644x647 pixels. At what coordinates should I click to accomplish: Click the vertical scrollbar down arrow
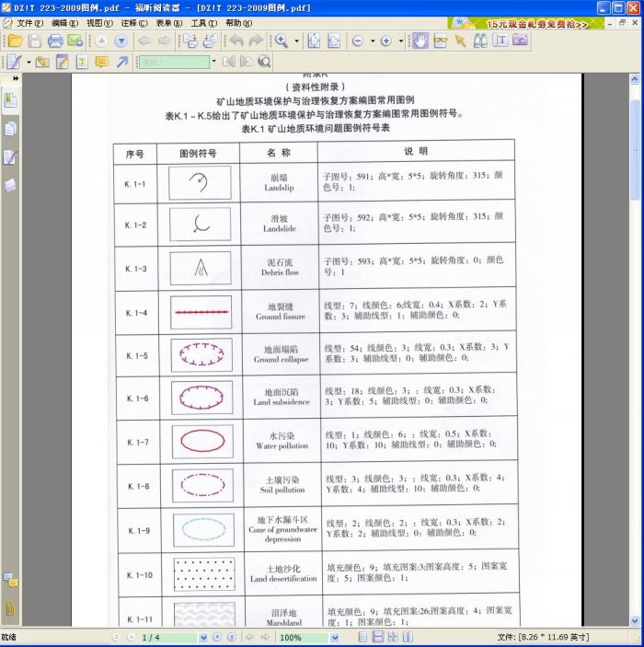click(637, 622)
